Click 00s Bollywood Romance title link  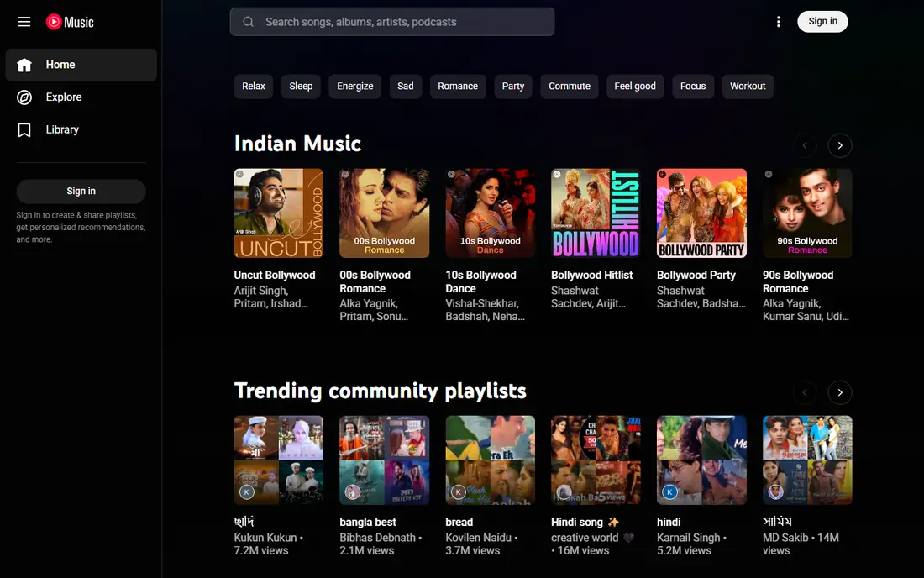(x=375, y=281)
